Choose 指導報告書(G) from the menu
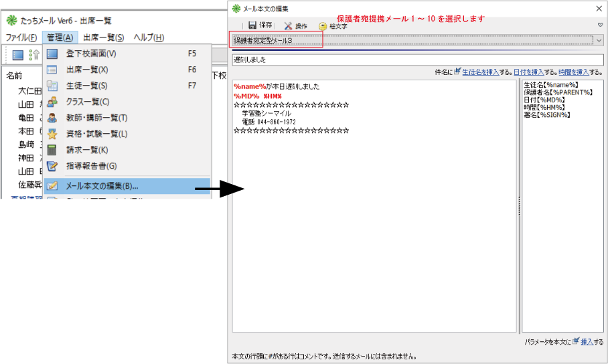 pos(127,167)
